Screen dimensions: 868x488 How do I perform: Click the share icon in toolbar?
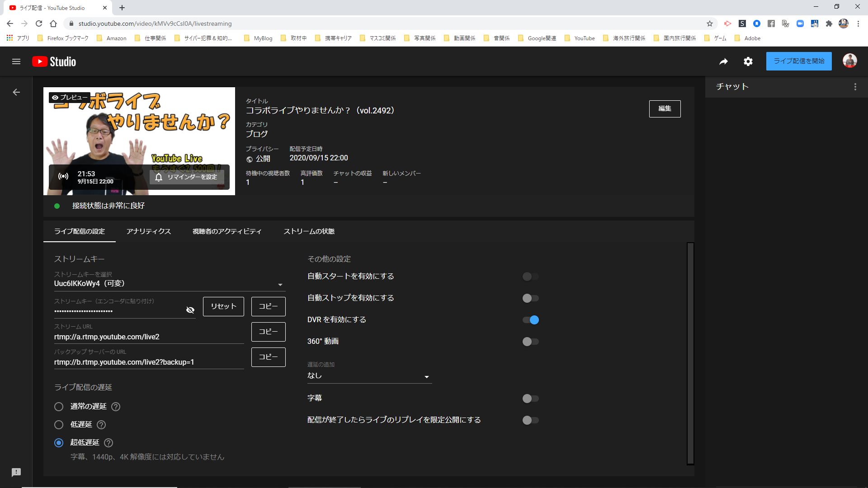pos(724,61)
